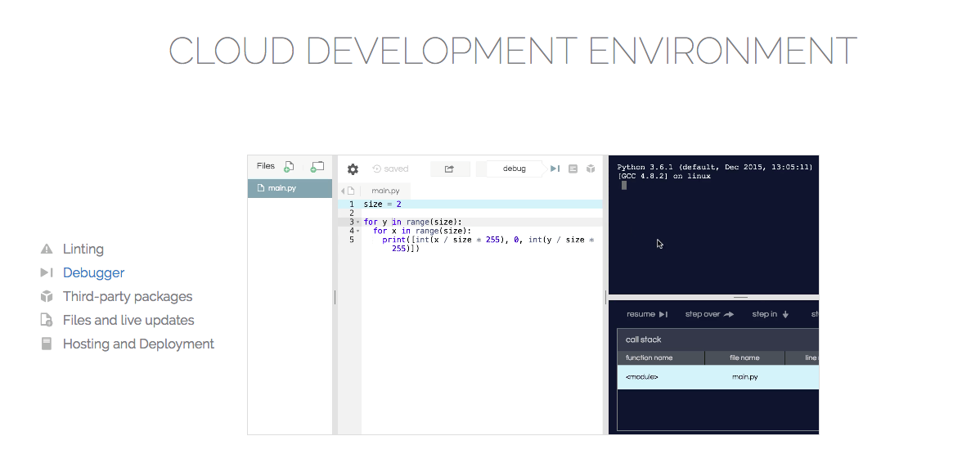Click resume in the debugger controls

pos(647,314)
